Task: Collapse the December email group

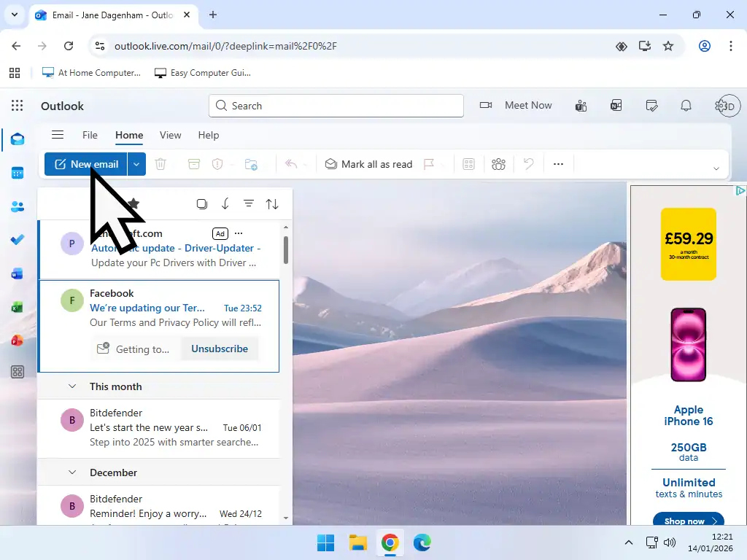Action: 71,472
